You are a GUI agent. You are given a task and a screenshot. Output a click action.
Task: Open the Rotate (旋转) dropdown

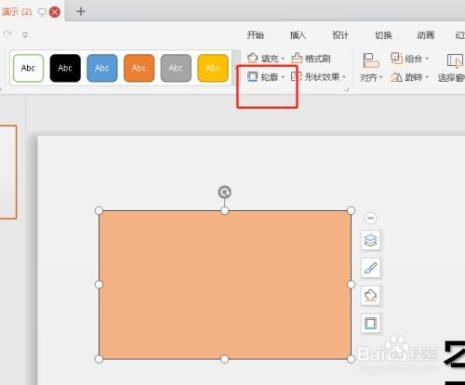click(410, 77)
